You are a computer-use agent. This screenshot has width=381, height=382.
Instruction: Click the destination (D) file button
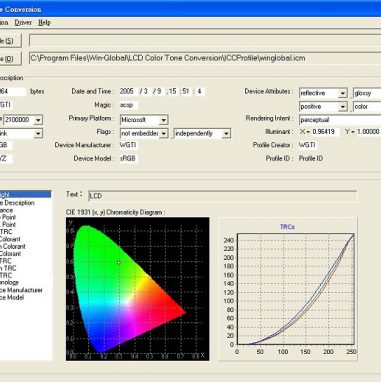tap(10, 59)
